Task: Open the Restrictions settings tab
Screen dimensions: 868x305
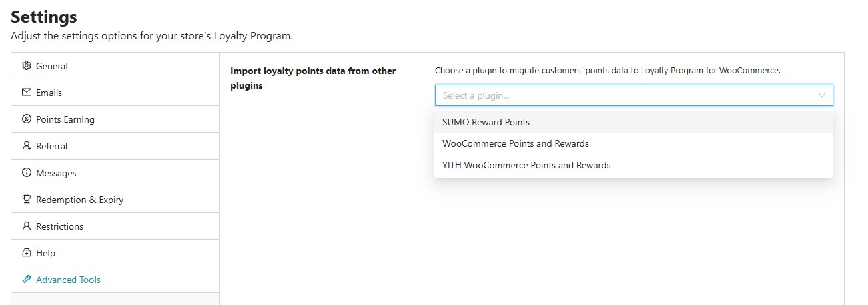Action: click(115, 226)
